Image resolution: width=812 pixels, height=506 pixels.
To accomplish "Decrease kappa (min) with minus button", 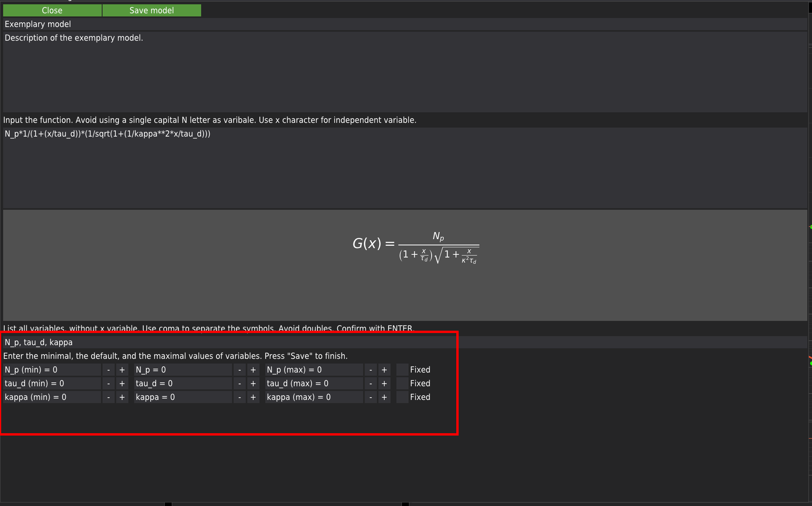I will point(108,397).
